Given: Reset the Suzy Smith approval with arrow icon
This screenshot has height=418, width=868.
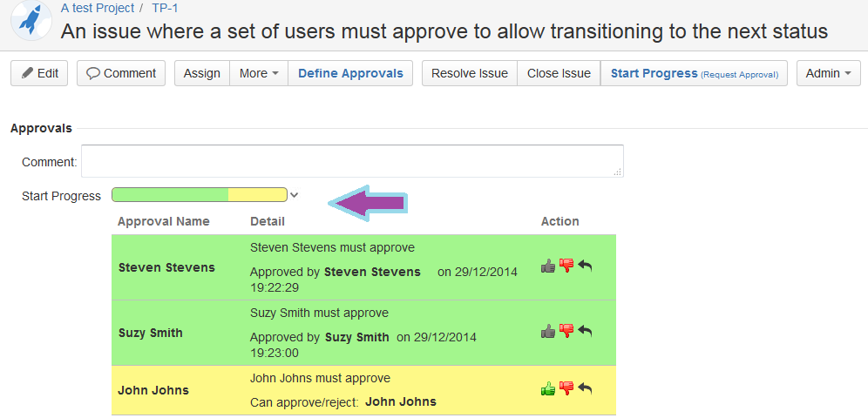Looking at the screenshot, I should tap(585, 331).
